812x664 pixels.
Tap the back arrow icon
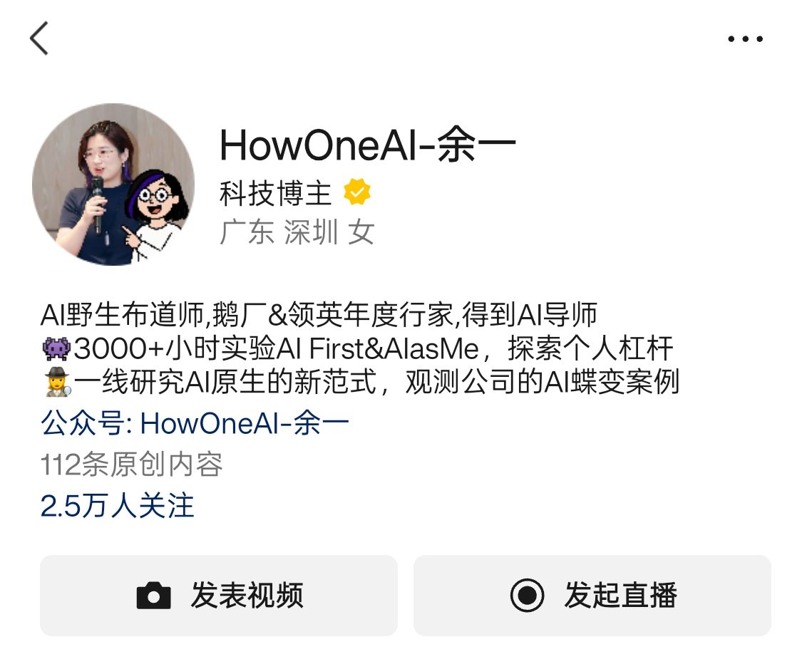click(39, 38)
